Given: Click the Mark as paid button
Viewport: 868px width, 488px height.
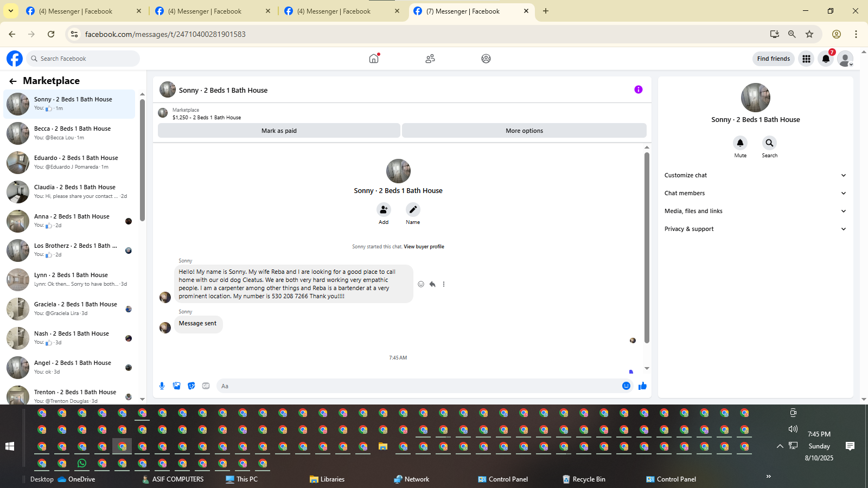Looking at the screenshot, I should [279, 131].
